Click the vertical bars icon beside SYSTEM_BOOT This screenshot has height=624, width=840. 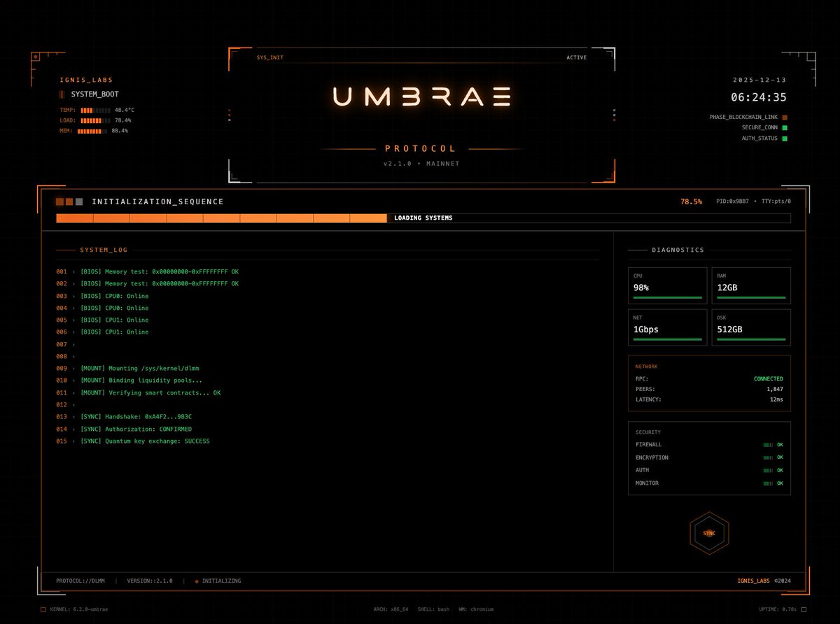(62, 94)
